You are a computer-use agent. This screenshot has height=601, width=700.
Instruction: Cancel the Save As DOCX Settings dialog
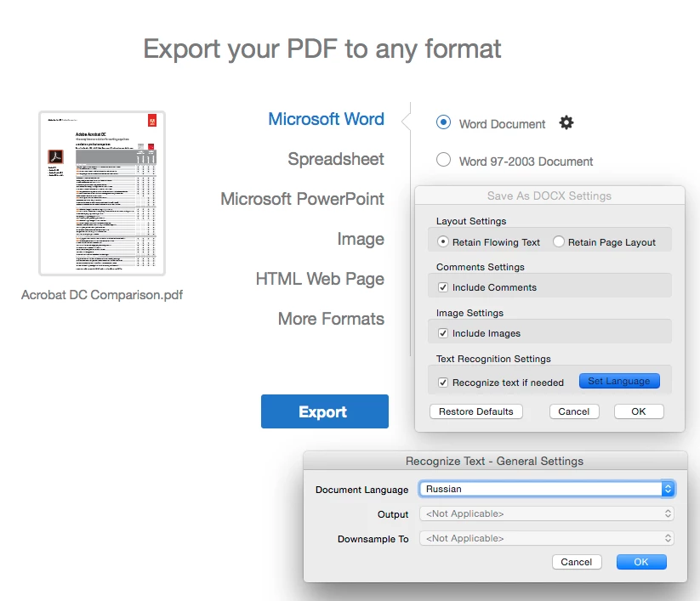pos(573,411)
